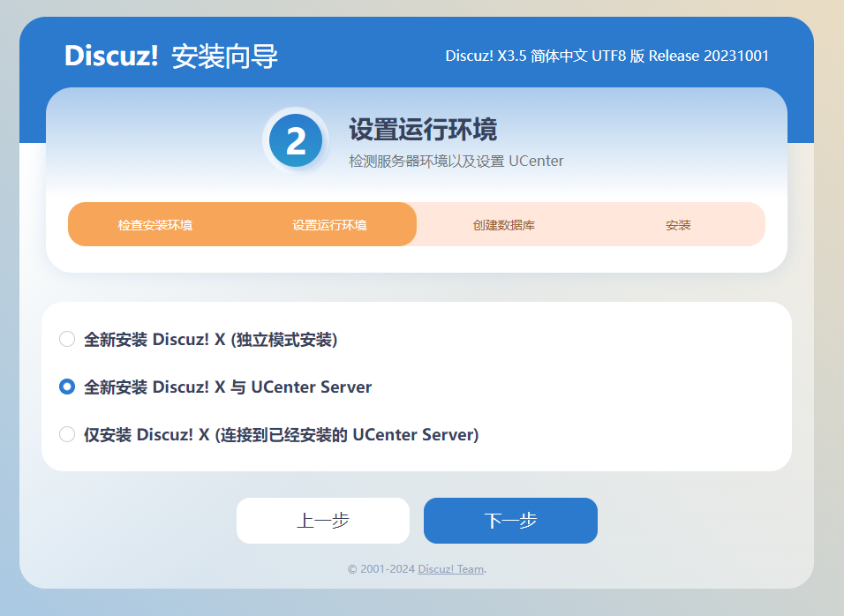Click the © 2001-2024 copyright text
Image resolution: width=844 pixels, height=616 pixels.
(x=381, y=568)
